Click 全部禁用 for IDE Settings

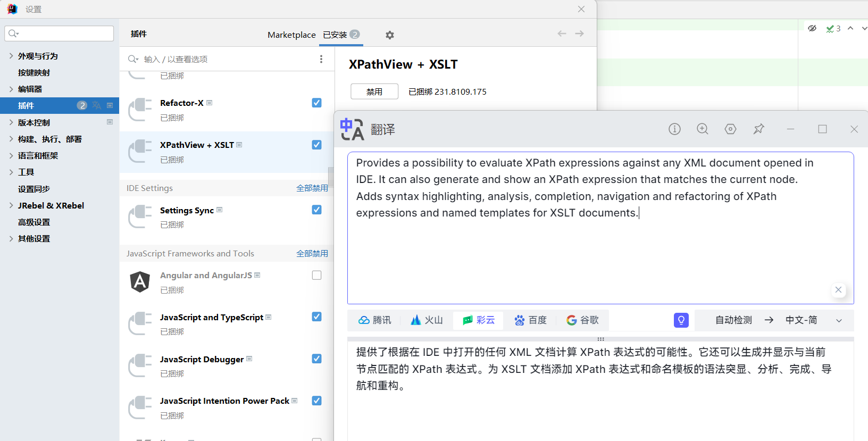coord(312,188)
